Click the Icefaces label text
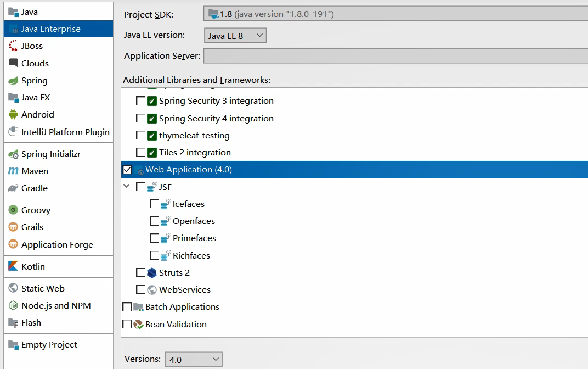This screenshot has width=588, height=369. click(x=189, y=204)
